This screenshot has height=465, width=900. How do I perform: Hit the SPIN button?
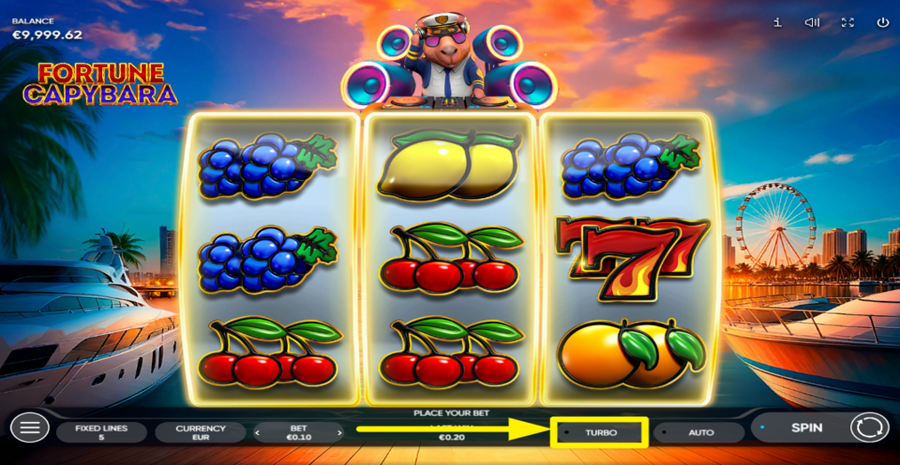(x=806, y=428)
